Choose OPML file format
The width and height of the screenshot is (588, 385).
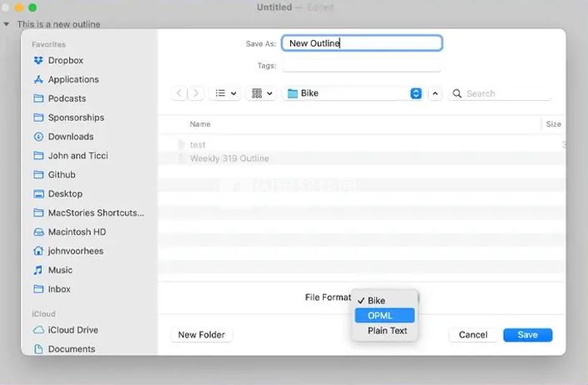(x=384, y=315)
